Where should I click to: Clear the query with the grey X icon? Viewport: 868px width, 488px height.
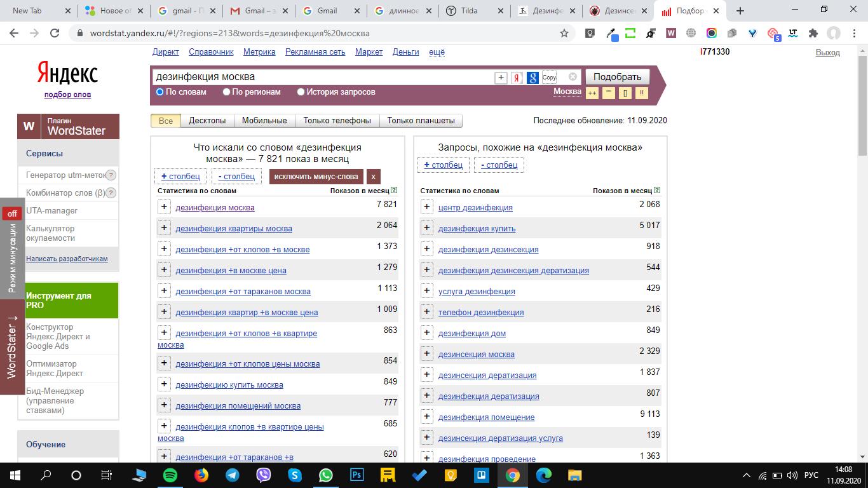(573, 77)
